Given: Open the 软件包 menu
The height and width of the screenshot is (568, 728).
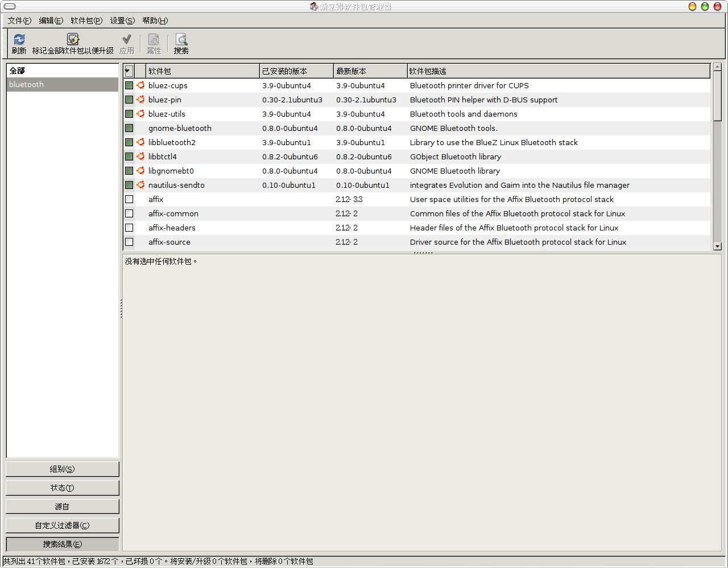Looking at the screenshot, I should tap(86, 20).
